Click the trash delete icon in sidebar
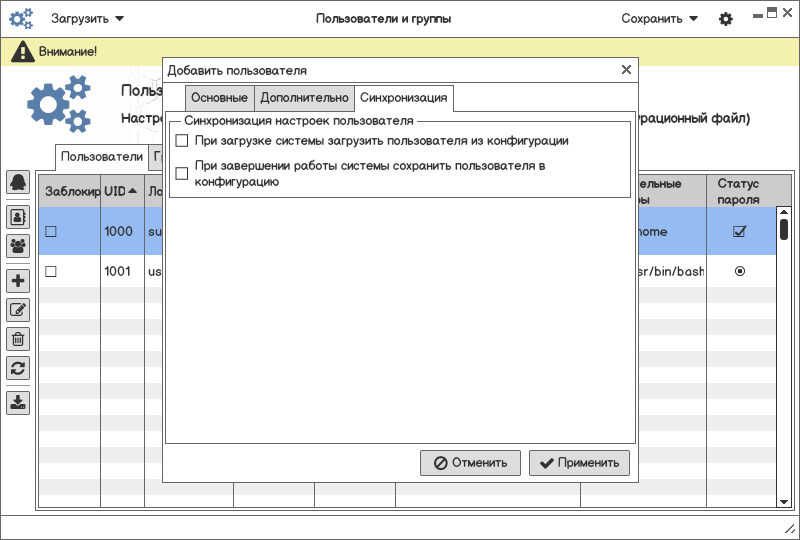 coord(18,339)
